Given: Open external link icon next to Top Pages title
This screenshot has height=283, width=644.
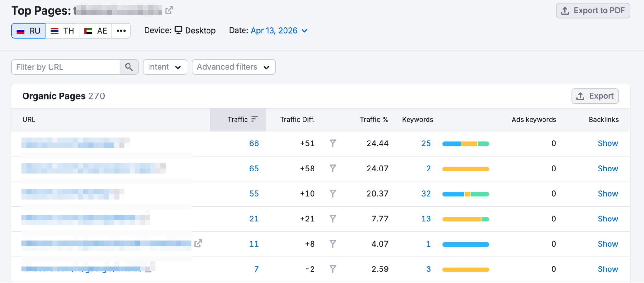Looking at the screenshot, I should (169, 10).
